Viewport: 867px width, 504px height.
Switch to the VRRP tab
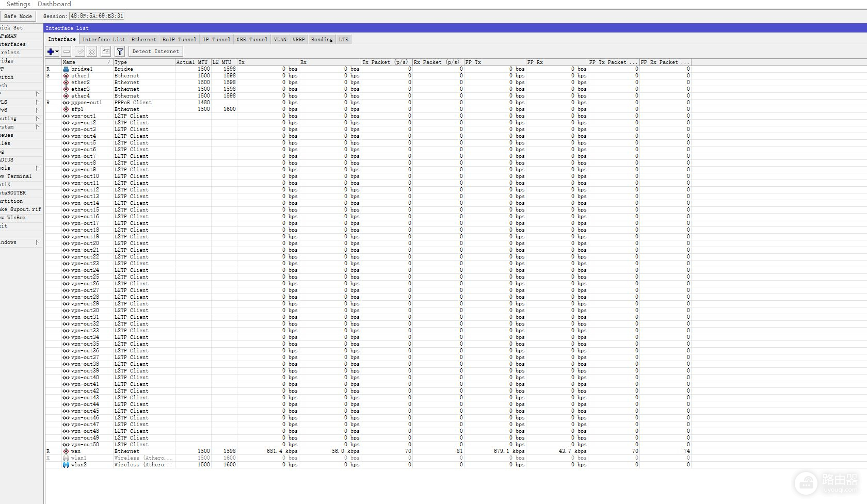(x=299, y=40)
